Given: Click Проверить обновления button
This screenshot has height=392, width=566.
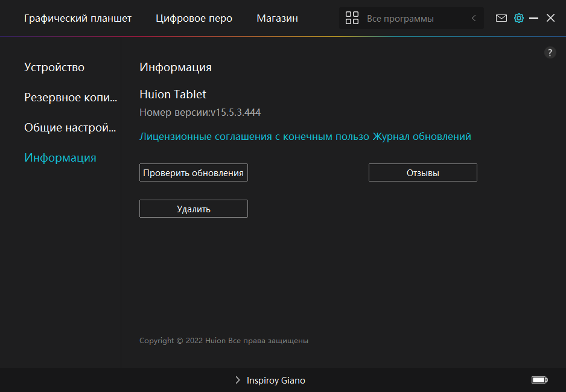Looking at the screenshot, I should pos(194,172).
